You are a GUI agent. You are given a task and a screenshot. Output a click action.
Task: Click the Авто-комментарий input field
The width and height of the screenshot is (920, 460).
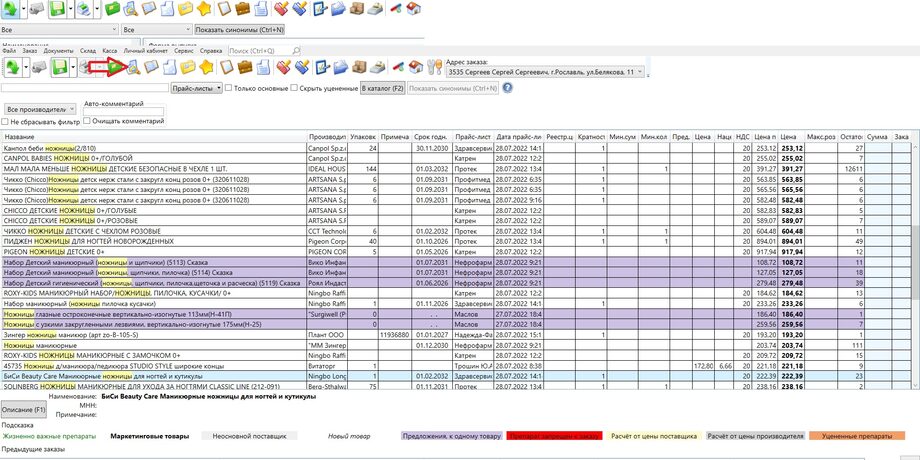pos(124,111)
